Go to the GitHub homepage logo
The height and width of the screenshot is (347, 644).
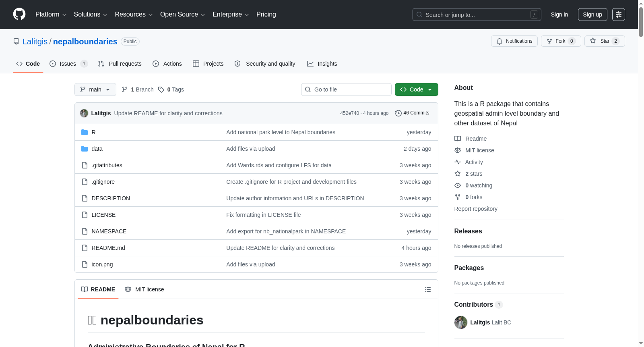(x=19, y=15)
